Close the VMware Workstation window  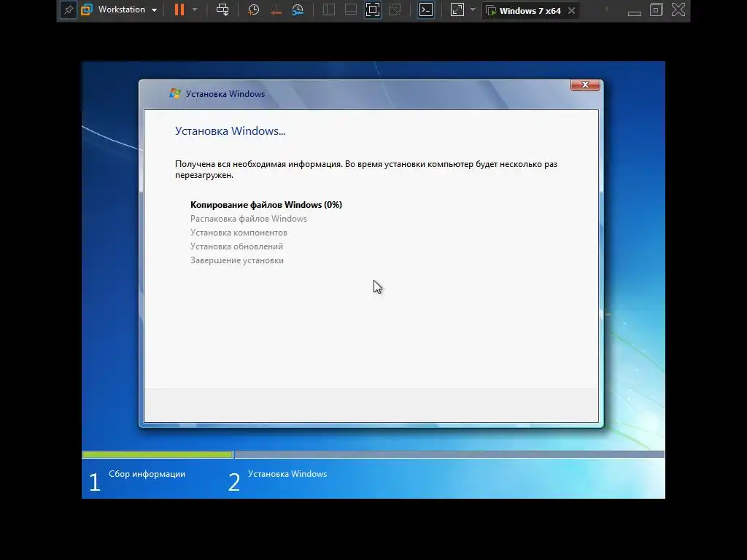point(678,9)
